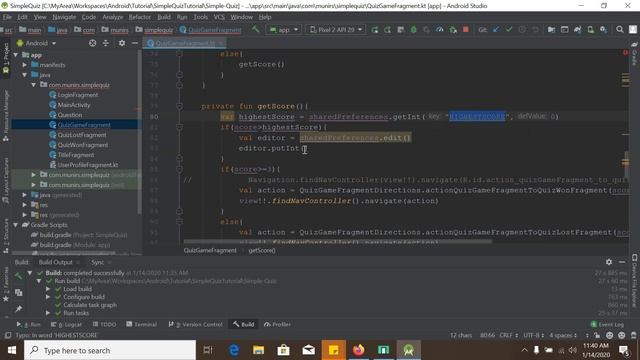Image resolution: width=640 pixels, height=360 pixels.
Task: Click the UTF-8 encoding status entry
Action: coord(533,335)
